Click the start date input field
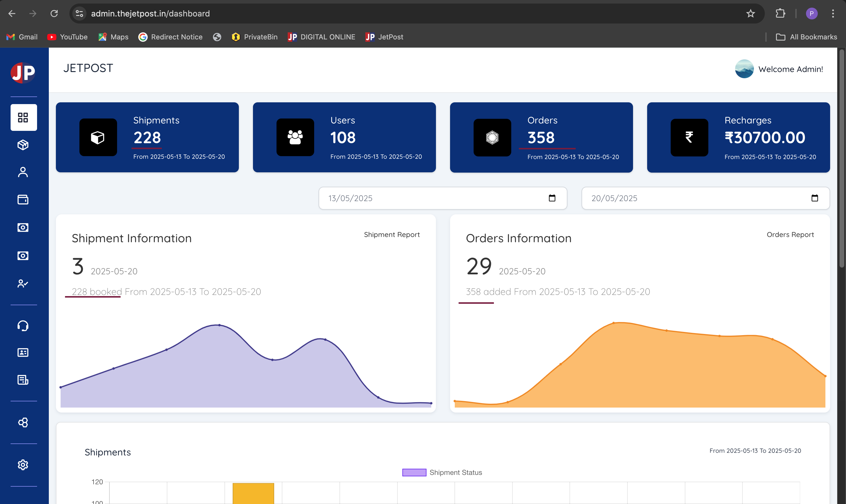Screen dimensions: 846x504 (x=443, y=198)
